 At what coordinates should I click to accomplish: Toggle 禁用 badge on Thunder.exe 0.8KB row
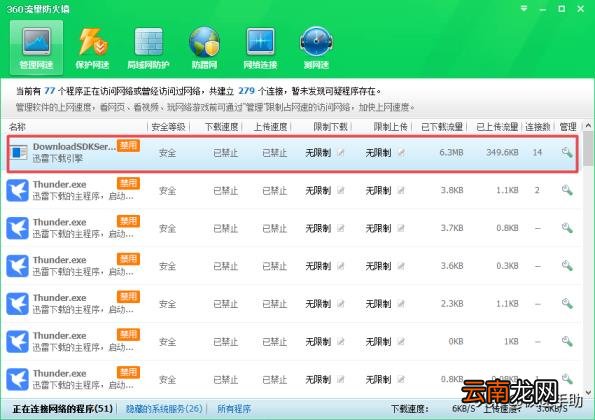tap(128, 372)
